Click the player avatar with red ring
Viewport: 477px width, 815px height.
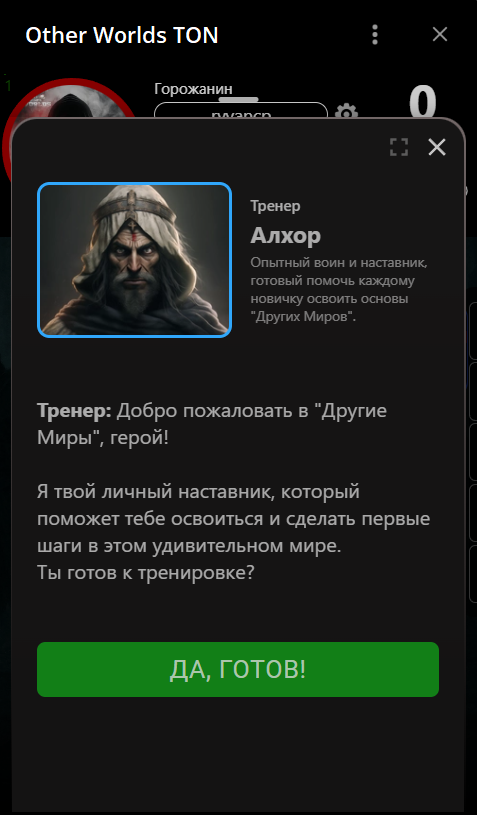68,104
